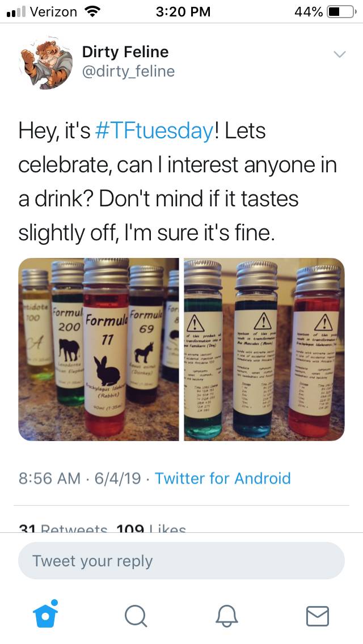Open Messages envelope icon
This screenshot has width=363, height=644.
(x=317, y=615)
